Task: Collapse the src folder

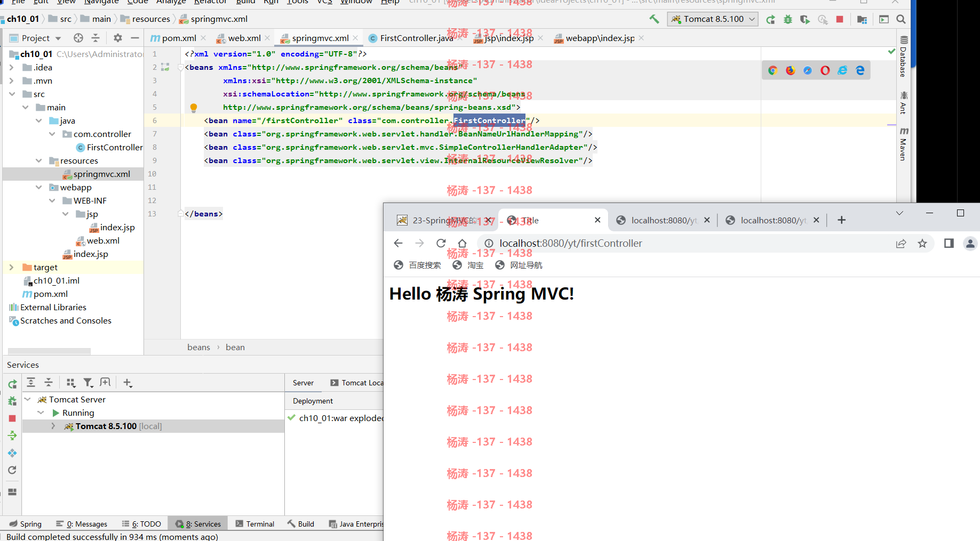Action: tap(11, 94)
